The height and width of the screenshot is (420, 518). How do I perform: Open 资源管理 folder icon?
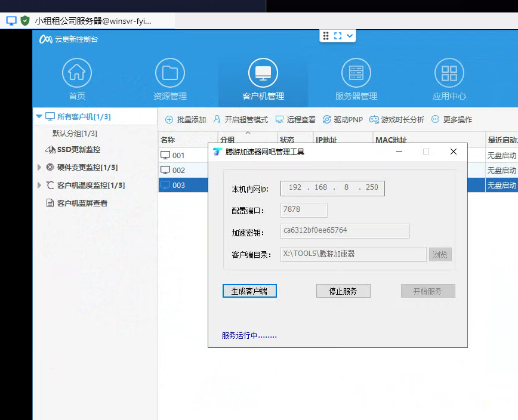(170, 73)
